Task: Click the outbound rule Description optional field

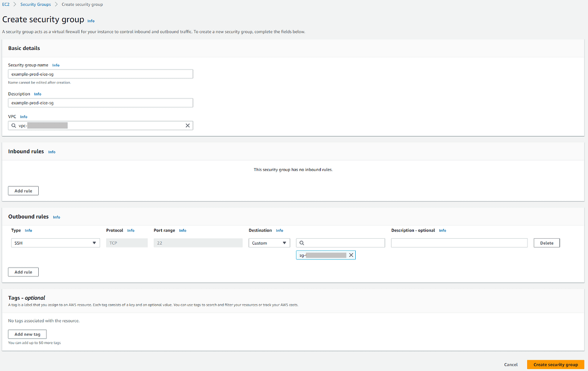Action: [459, 243]
